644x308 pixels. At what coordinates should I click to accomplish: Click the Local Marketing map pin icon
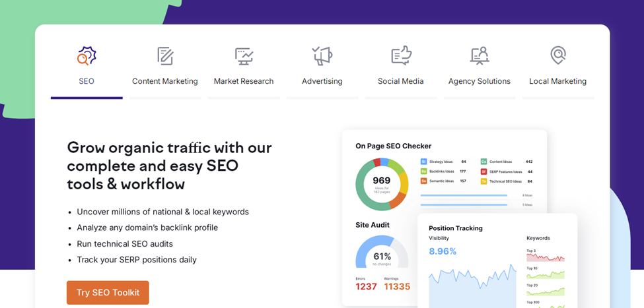pyautogui.click(x=557, y=55)
